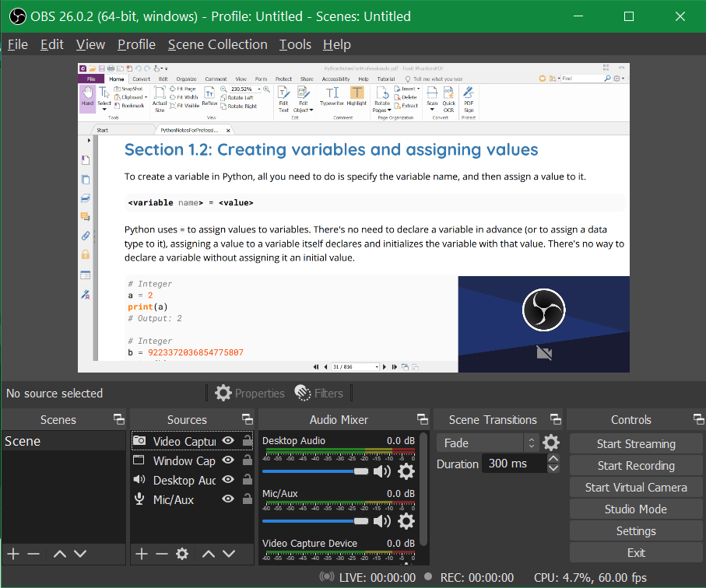Screen dimensions: 706x588
Task: Open the Scene Collection menu
Action: click(217, 44)
